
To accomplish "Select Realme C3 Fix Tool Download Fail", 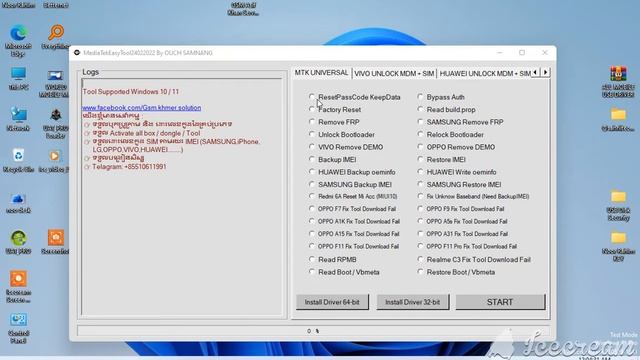I will click(420, 259).
